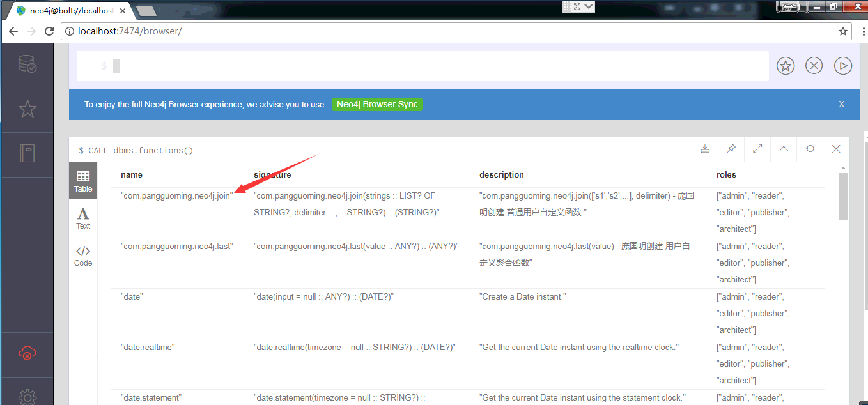The width and height of the screenshot is (868, 405).
Task: Open the Favorites star in the sidebar
Action: (27, 109)
